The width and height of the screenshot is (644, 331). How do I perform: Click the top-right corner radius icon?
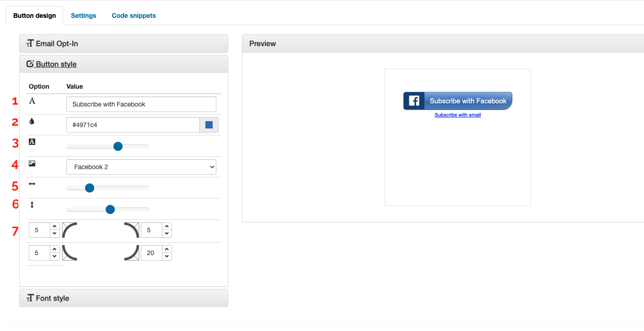tap(132, 230)
